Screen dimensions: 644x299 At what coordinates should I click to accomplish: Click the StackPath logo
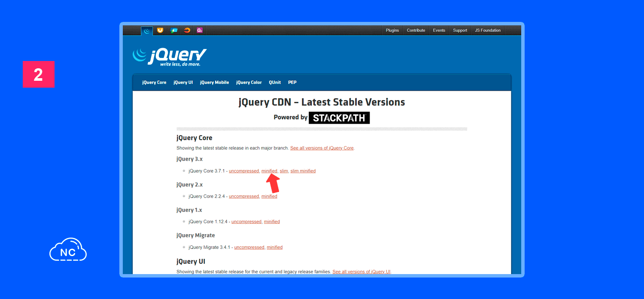339,118
